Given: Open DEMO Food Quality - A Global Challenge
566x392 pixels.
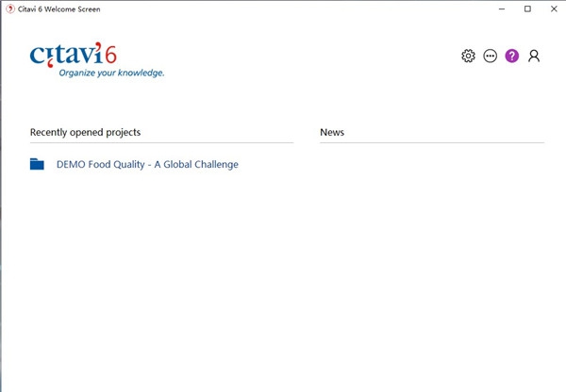Looking at the screenshot, I should [x=147, y=165].
